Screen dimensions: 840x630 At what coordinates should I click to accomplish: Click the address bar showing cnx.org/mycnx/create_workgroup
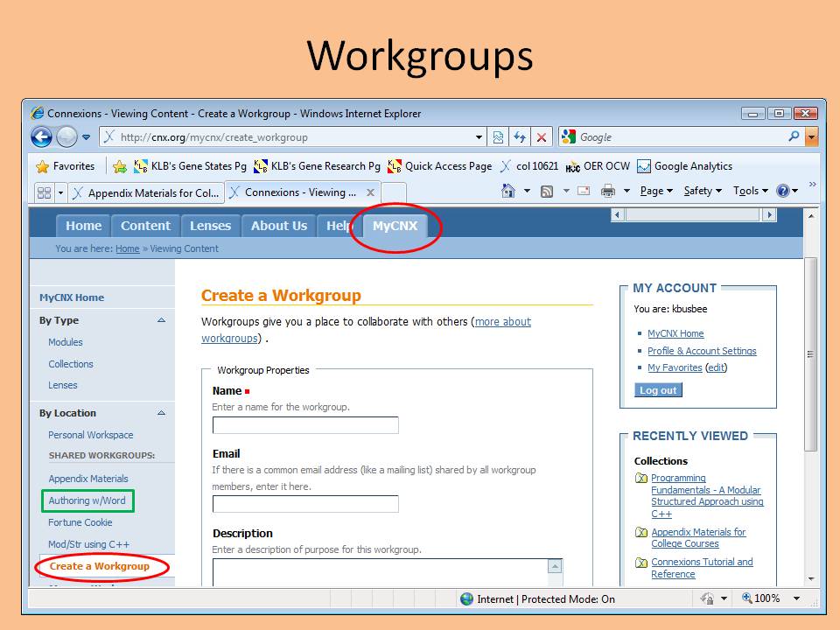292,137
